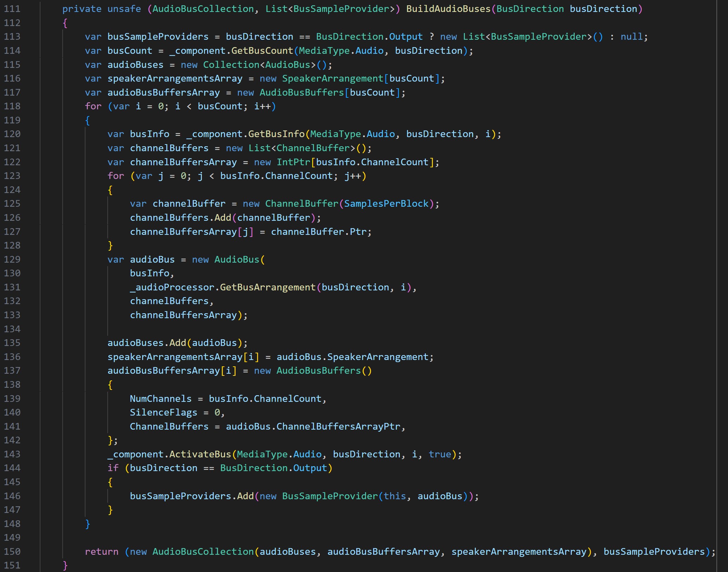Click 'channelBuffersArray);' on line 133

pos(189,315)
